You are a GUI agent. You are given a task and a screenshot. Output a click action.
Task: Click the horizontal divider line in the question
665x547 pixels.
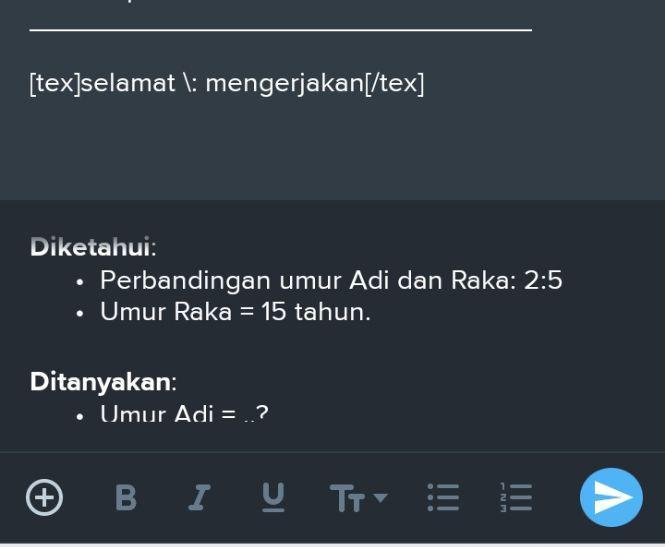point(281,30)
